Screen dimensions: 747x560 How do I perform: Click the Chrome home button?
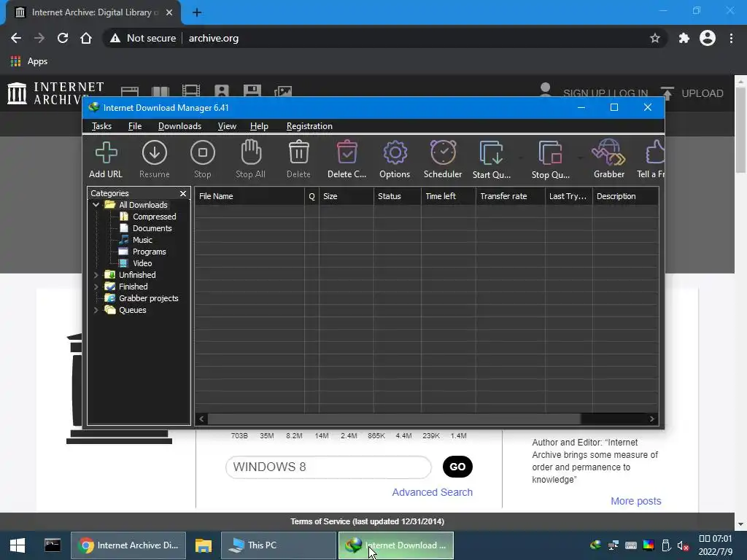[x=86, y=38]
